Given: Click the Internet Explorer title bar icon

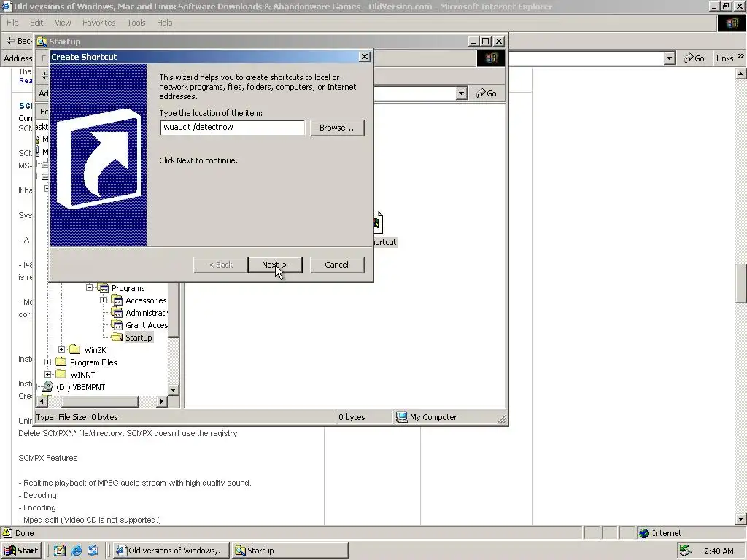Looking at the screenshot, I should (6, 6).
